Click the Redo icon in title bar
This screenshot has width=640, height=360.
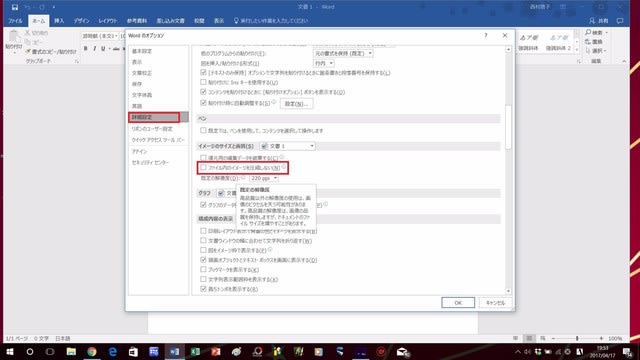[x=42, y=7]
